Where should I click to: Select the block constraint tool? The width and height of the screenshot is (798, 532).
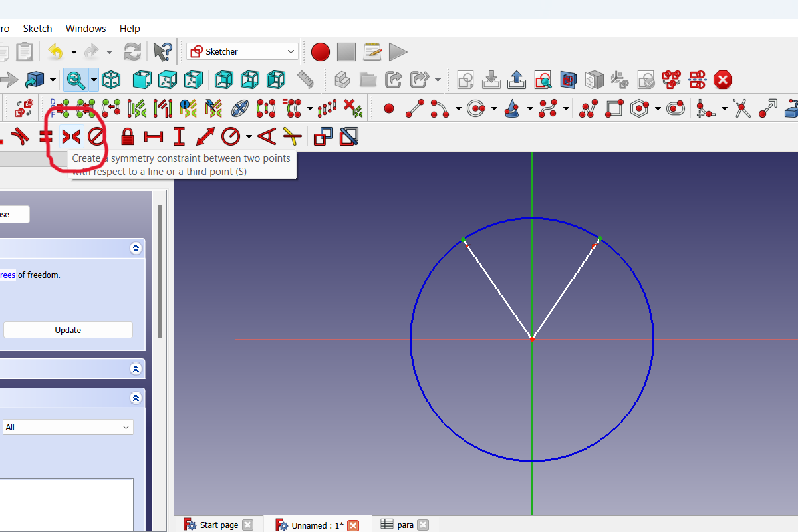click(97, 137)
